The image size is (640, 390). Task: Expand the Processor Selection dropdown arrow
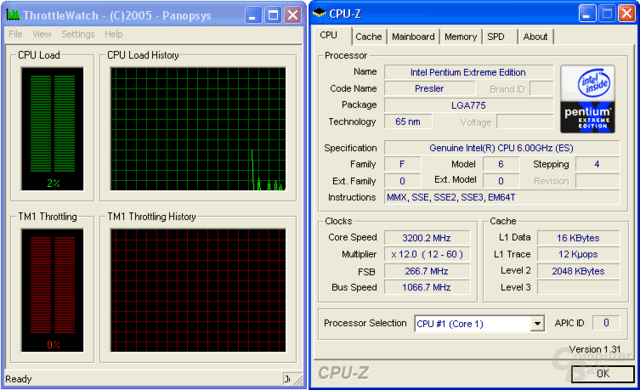pyautogui.click(x=538, y=324)
